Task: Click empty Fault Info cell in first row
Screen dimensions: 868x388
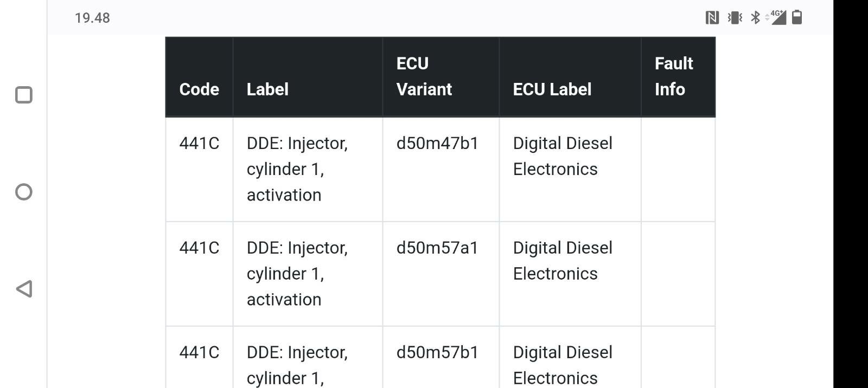Action: tap(678, 169)
